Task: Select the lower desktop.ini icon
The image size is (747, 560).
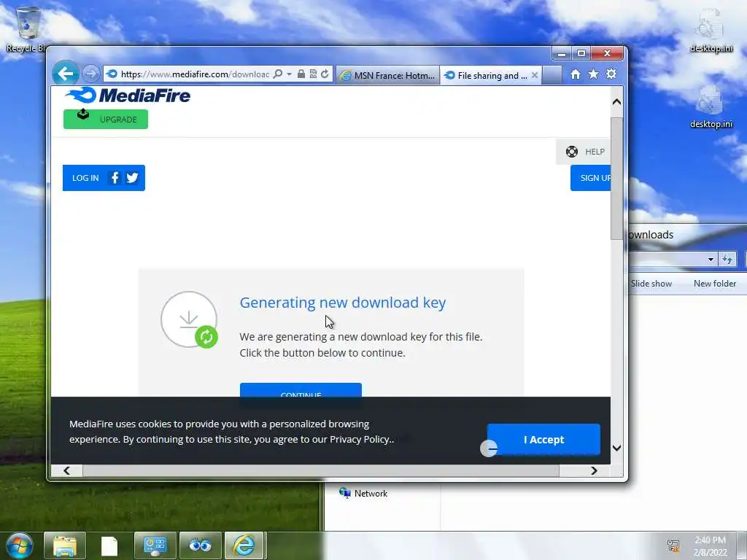Action: tap(711, 106)
